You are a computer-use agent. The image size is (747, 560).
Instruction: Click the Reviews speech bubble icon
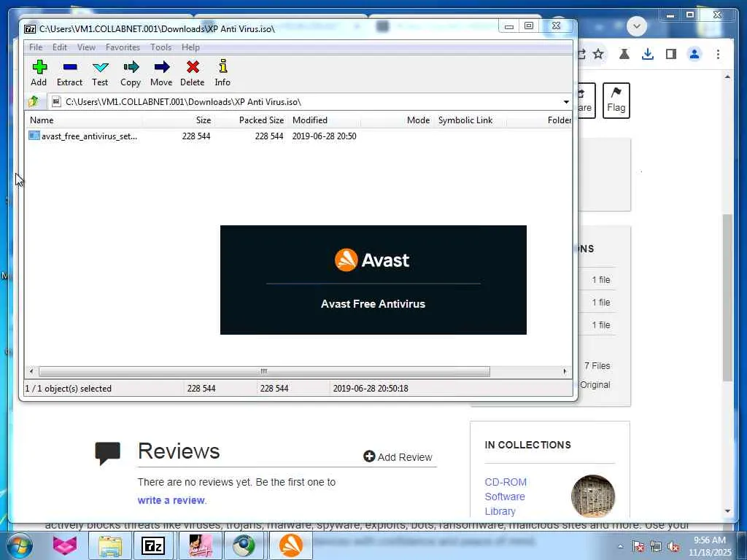click(108, 453)
